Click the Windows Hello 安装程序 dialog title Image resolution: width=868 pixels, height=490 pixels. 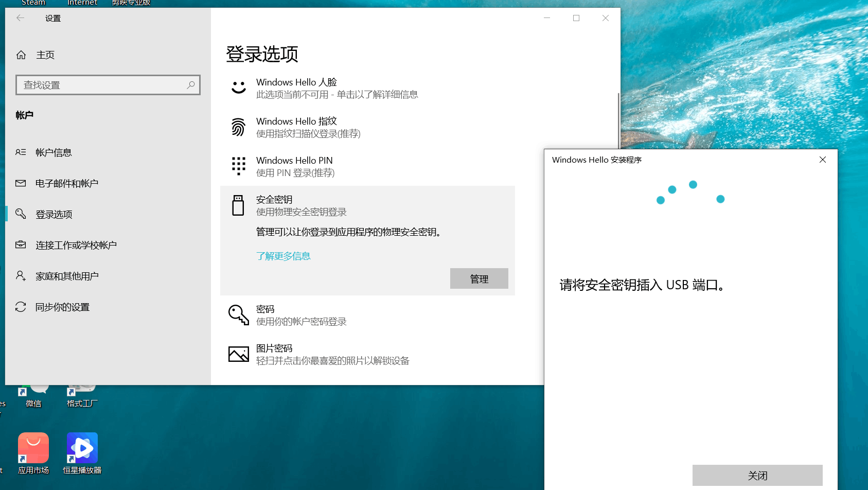597,160
